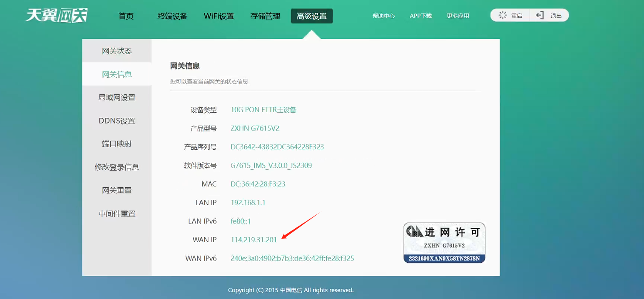Open 局域网设置 in sidebar

pos(117,97)
